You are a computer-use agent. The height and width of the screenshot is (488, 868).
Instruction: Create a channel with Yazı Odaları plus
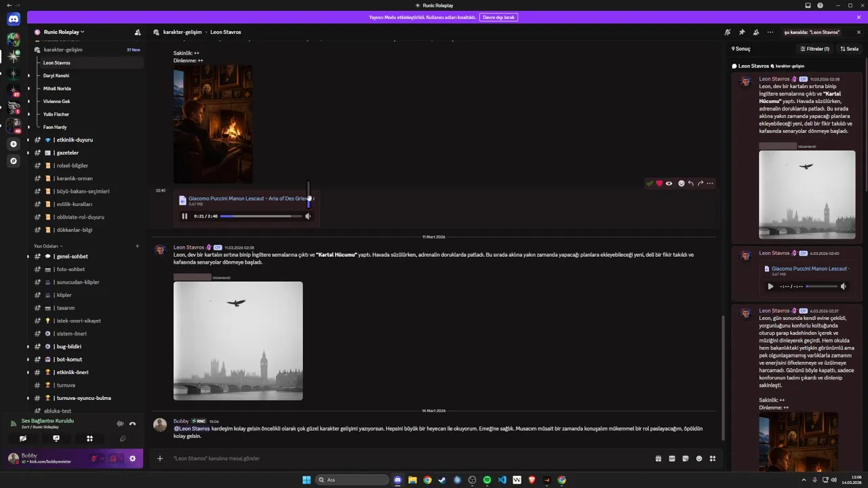click(x=137, y=246)
